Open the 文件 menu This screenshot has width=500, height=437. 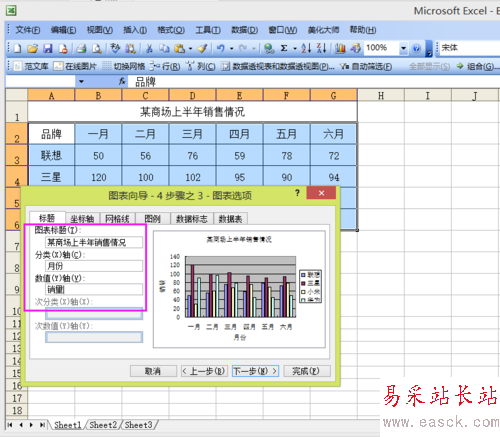pos(28,30)
